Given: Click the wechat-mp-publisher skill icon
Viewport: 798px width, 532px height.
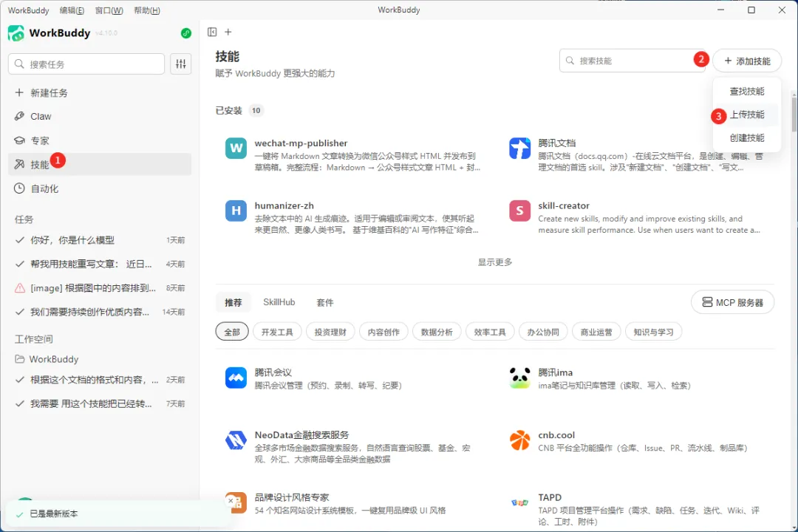Looking at the screenshot, I should (236, 148).
